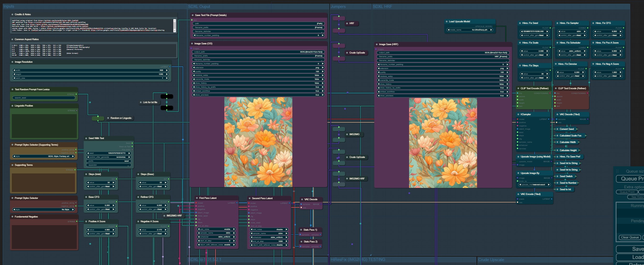The height and width of the screenshot is (265, 644).
Task: Collapse the Image Save (OG) node dot
Action: pyautogui.click(x=192, y=44)
